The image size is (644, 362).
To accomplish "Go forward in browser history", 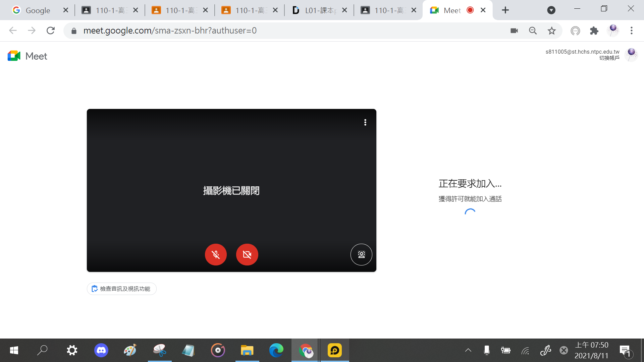I will (x=32, y=31).
